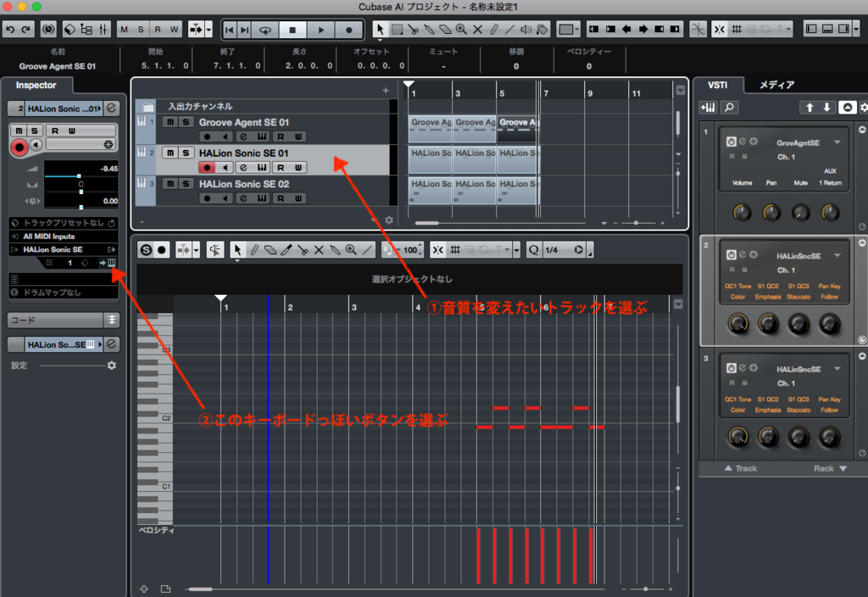
Task: Click Add Track Instrument icon in VSTi panel
Action: tap(708, 108)
